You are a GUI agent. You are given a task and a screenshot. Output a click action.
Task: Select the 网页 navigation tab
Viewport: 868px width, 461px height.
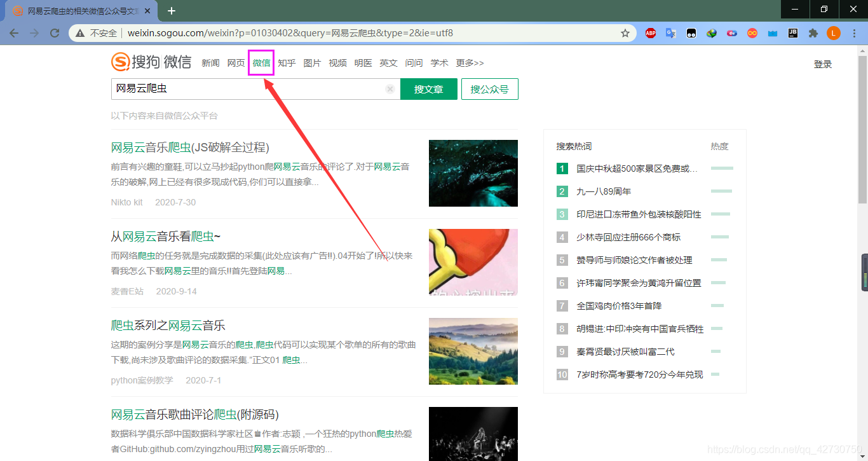pyautogui.click(x=236, y=63)
